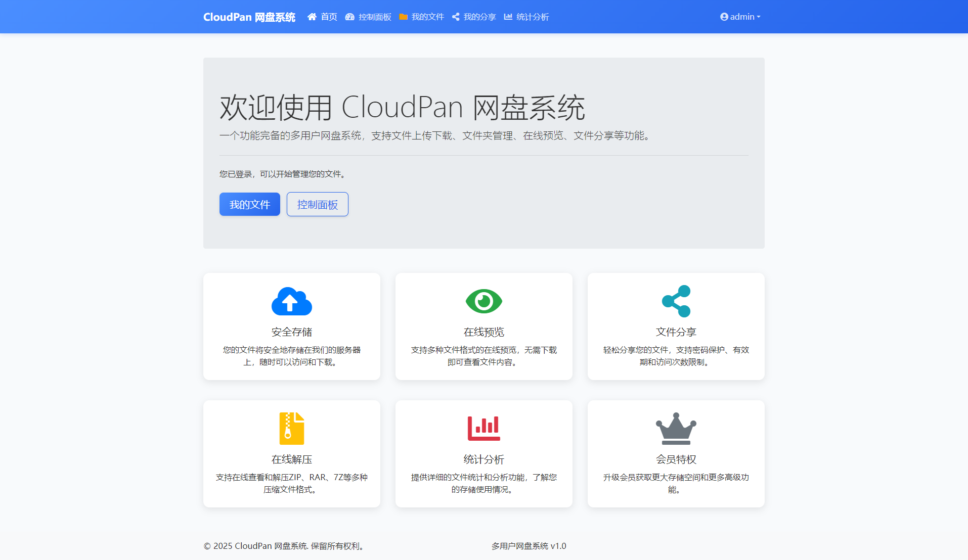Screen dimensions: 968x560
Task: Click the 在线解压 card title
Action: pos(292,459)
